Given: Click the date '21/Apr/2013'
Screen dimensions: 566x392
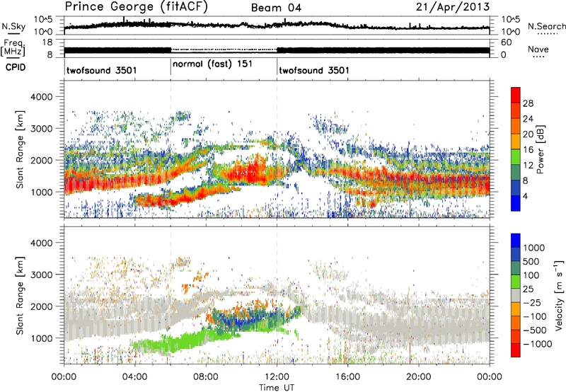Looking at the screenshot, I should pyautogui.click(x=453, y=7).
